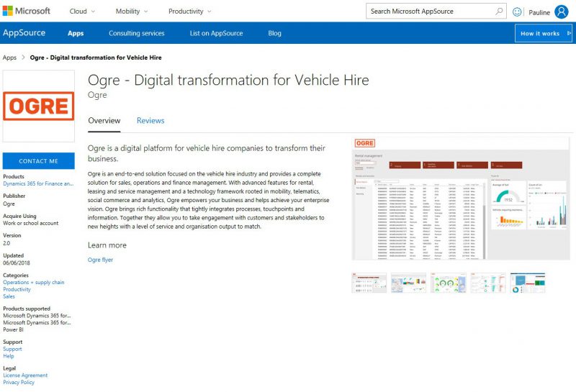The width and height of the screenshot is (576, 392).
Task: Expand the Mobility dropdown menu
Action: point(132,12)
